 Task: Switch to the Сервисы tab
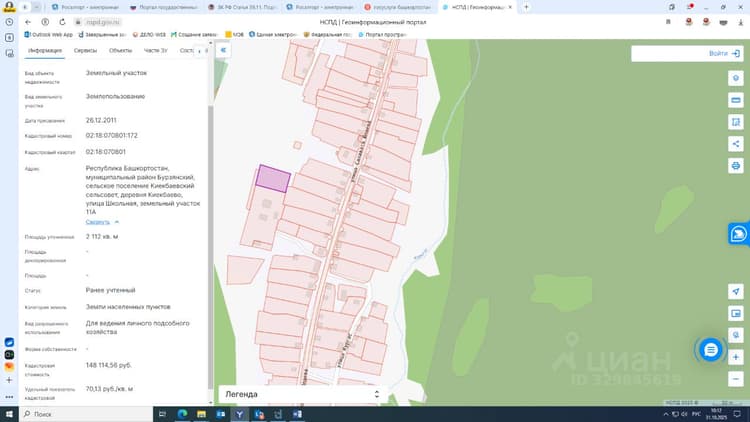point(85,51)
